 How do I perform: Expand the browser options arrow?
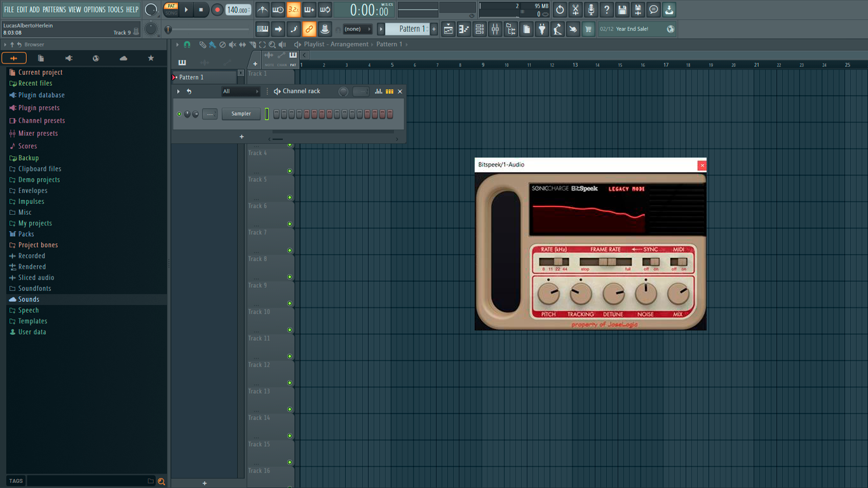[6, 44]
